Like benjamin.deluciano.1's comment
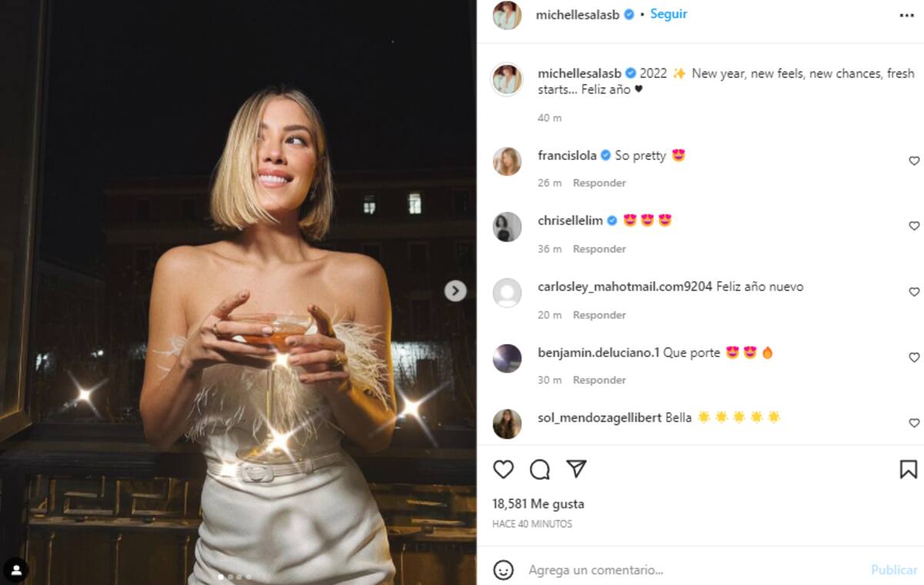Image resolution: width=924 pixels, height=585 pixels. click(x=914, y=358)
